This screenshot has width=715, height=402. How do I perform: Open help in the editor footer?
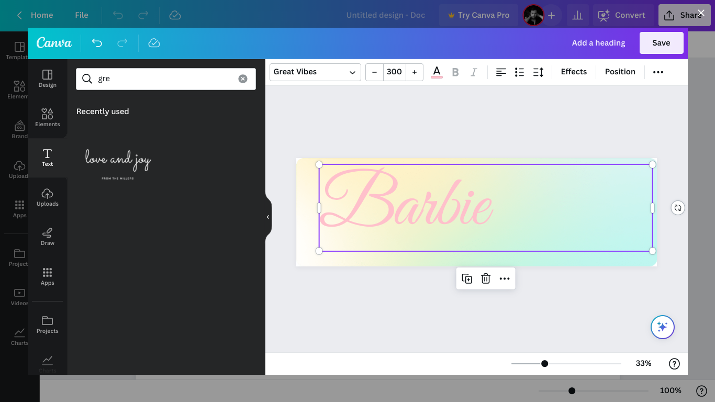pyautogui.click(x=674, y=364)
